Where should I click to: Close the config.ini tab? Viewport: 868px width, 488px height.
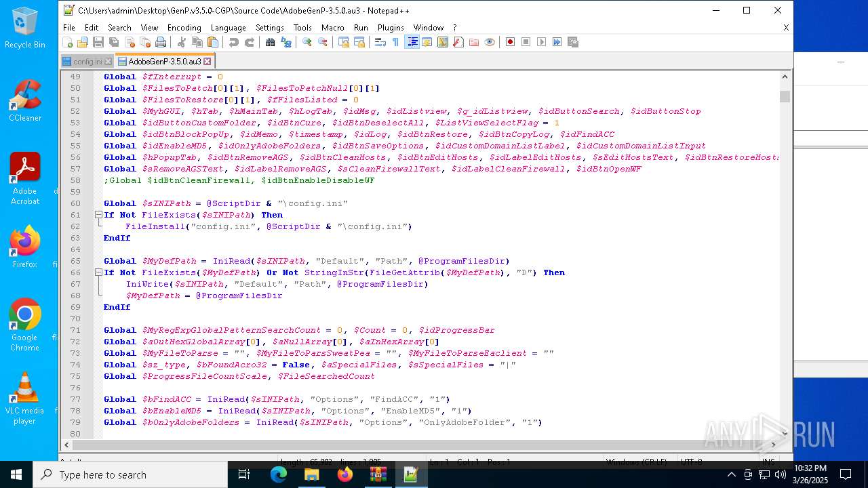point(108,62)
